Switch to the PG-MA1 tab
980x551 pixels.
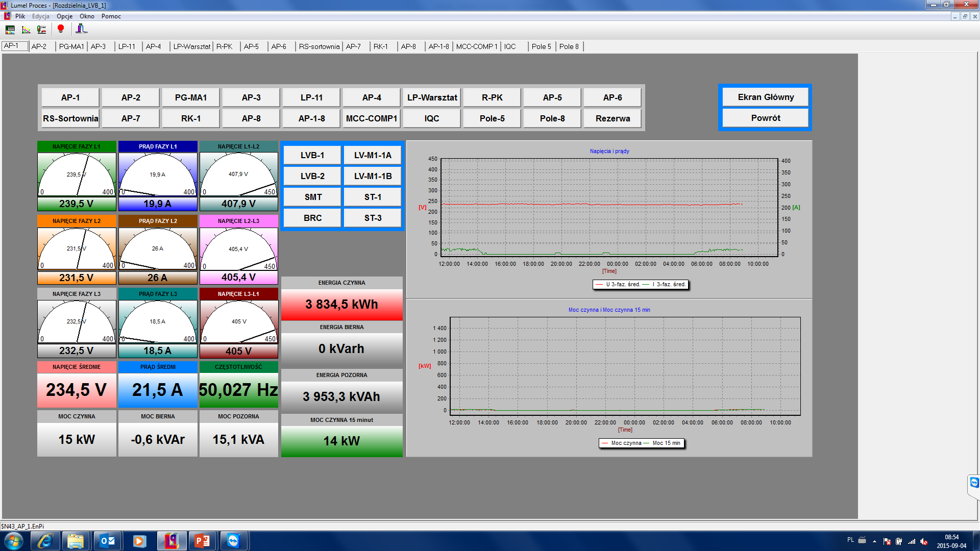71,46
